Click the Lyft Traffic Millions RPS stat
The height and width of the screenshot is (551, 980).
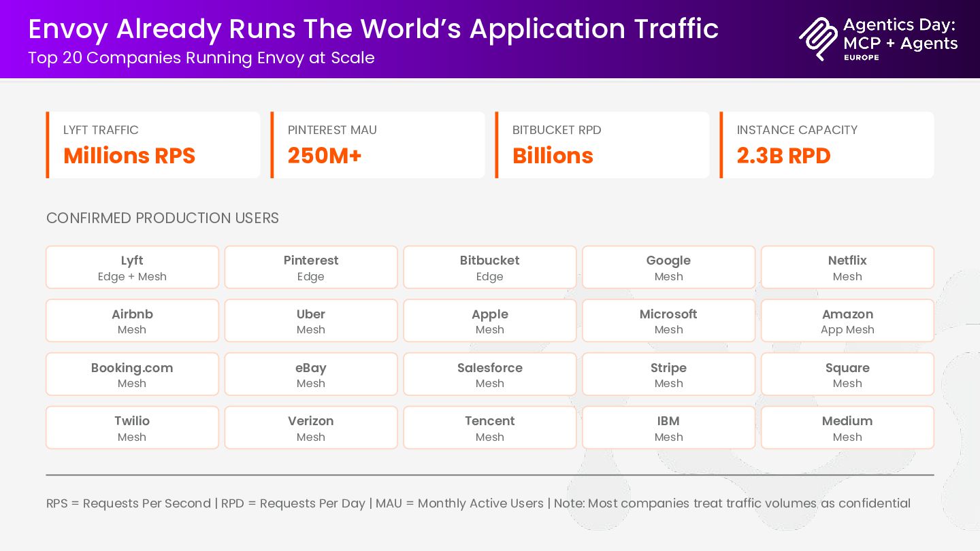(x=153, y=145)
